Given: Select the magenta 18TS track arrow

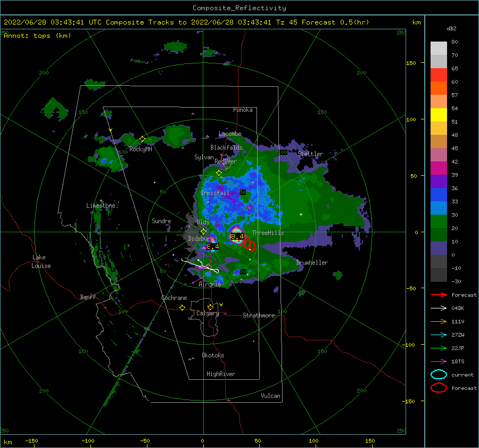Looking at the screenshot, I should tap(439, 362).
